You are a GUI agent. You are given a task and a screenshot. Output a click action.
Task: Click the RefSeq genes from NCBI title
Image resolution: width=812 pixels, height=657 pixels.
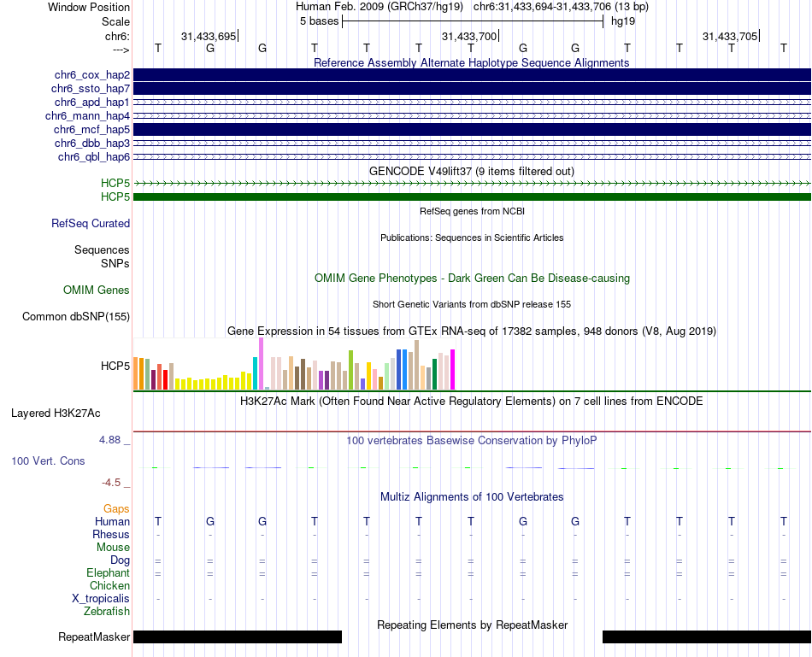click(x=472, y=211)
